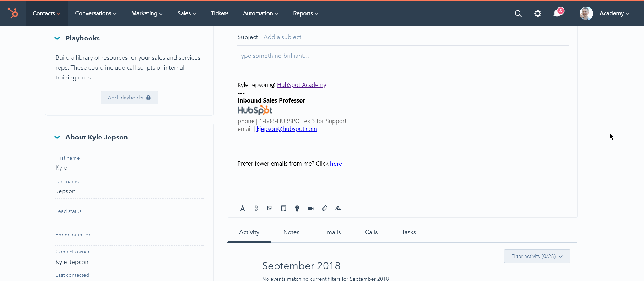Collapse the About Kyle Jepson section

pyautogui.click(x=57, y=137)
